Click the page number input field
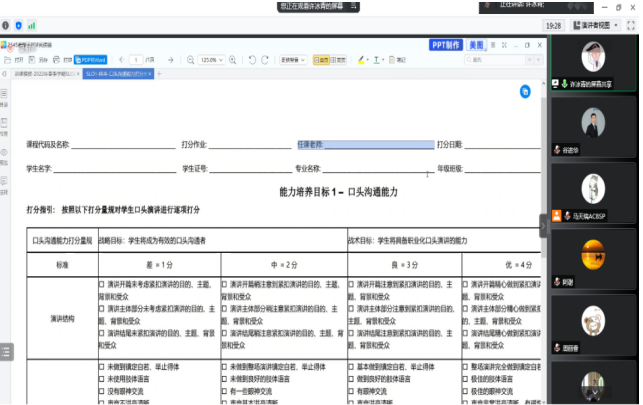643x405 pixels. pyautogui.click(x=136, y=60)
